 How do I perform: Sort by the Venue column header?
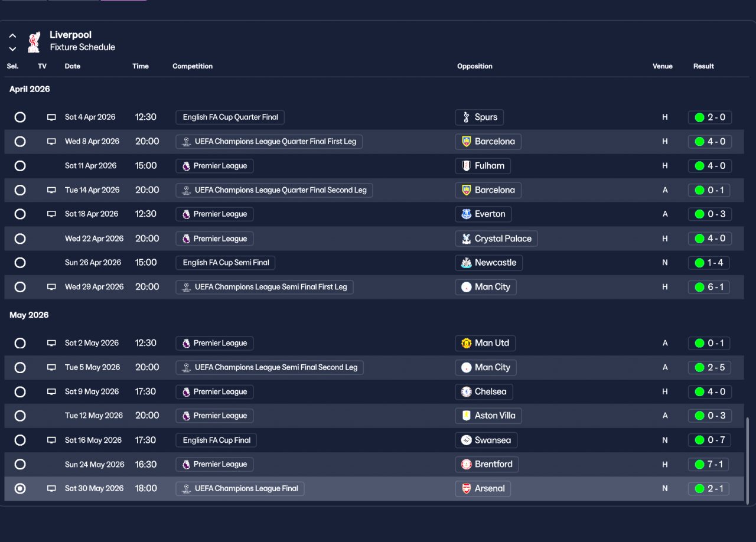pyautogui.click(x=663, y=66)
